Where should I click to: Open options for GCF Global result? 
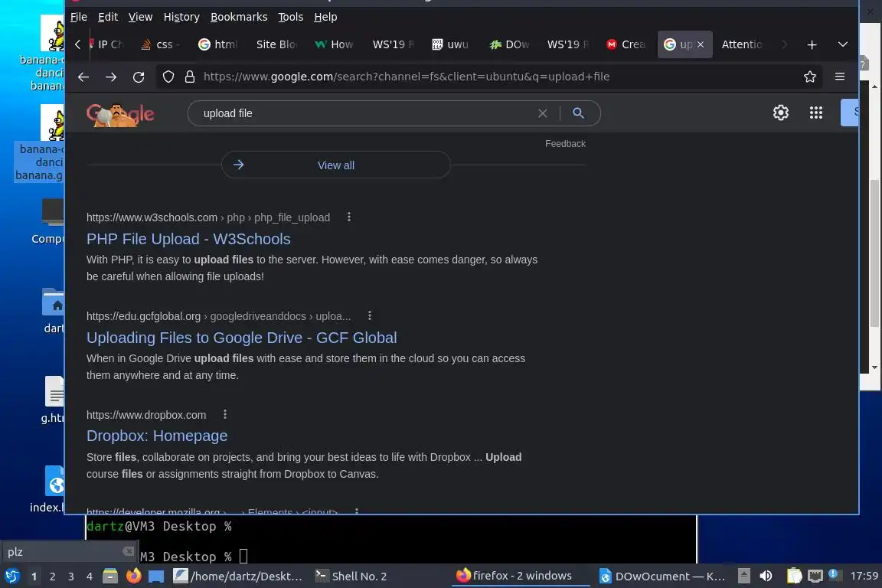coord(370,315)
